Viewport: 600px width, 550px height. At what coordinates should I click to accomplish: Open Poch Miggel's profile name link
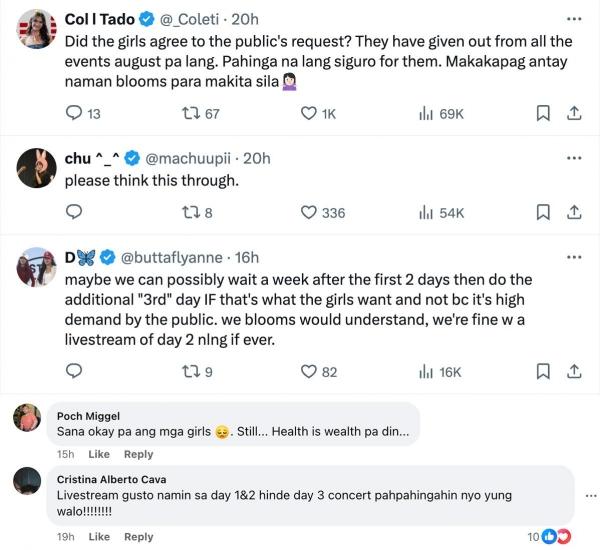pyautogui.click(x=88, y=416)
